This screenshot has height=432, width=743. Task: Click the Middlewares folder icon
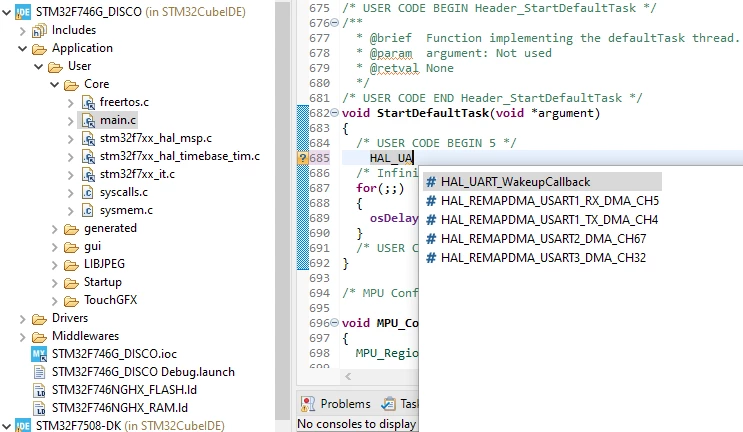point(39,337)
